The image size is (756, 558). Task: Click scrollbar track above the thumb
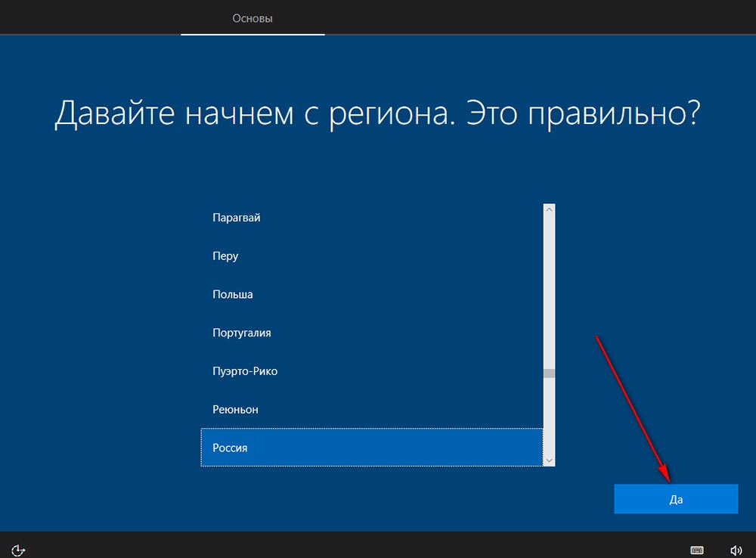tap(549, 292)
